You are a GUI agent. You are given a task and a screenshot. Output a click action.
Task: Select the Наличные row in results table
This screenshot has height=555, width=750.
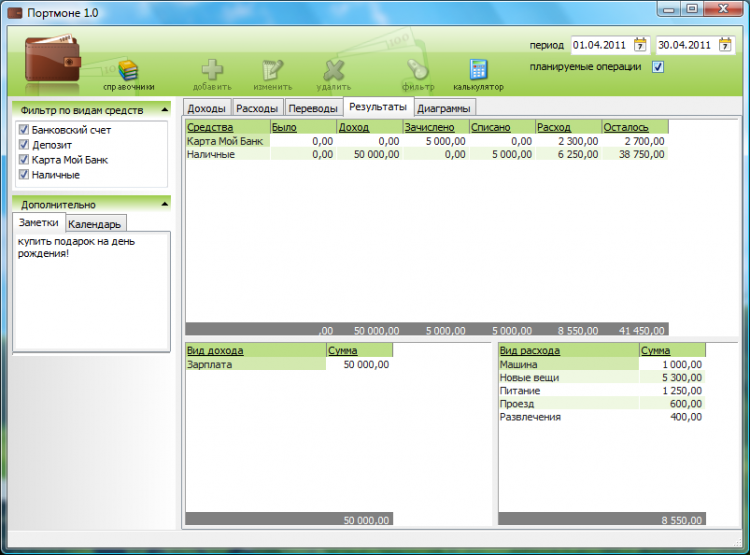tap(427, 154)
